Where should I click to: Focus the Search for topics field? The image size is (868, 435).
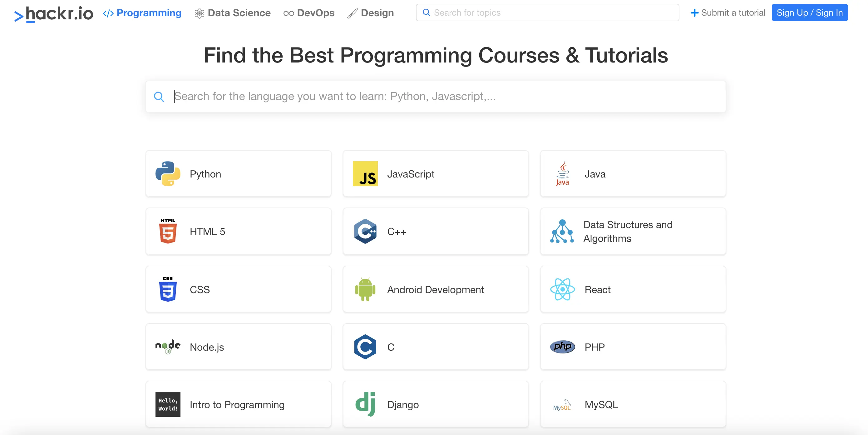pos(547,12)
